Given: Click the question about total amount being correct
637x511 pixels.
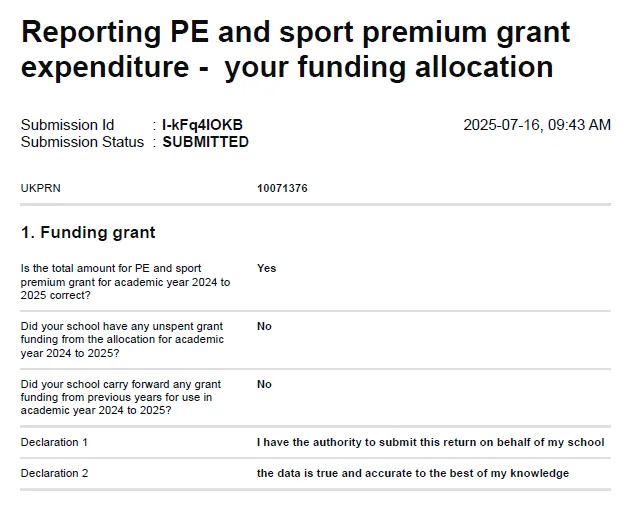Looking at the screenshot, I should (x=125, y=281).
